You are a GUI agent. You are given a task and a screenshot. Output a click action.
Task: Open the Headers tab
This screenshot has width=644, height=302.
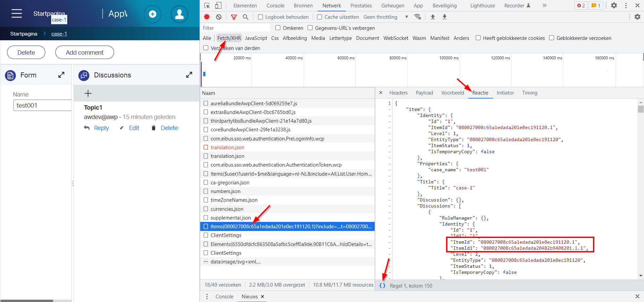coord(398,93)
